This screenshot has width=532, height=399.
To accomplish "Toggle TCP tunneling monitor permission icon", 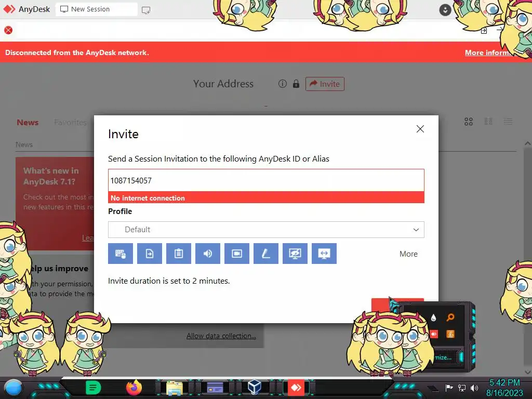I will pyautogui.click(x=324, y=254).
